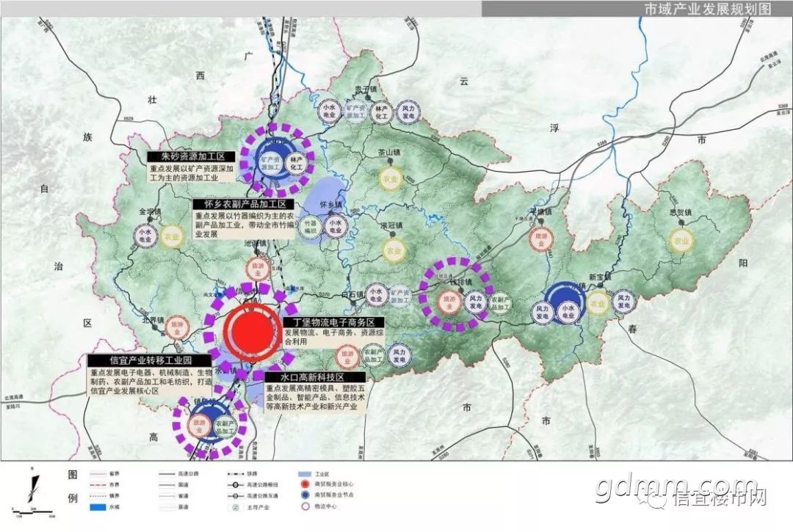Click the 农业 circle under 茶山镇

click(x=390, y=178)
